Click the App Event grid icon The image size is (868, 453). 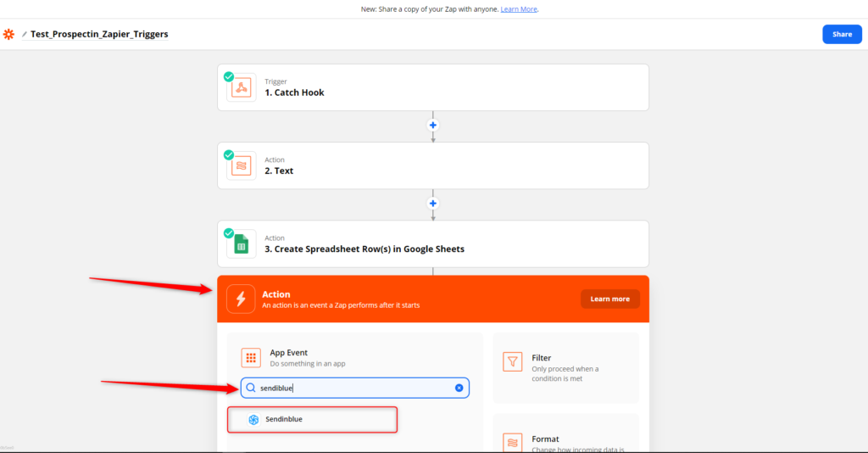point(251,358)
